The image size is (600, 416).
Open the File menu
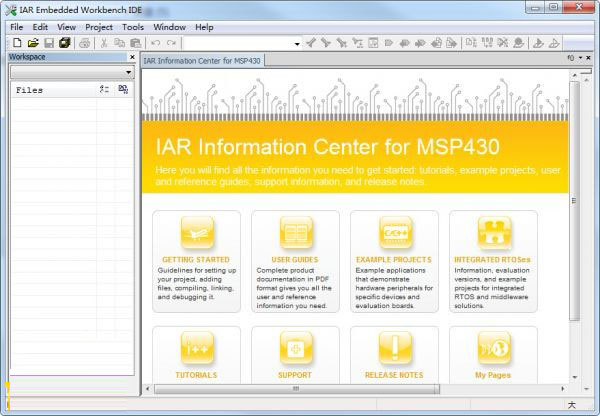coord(16,27)
